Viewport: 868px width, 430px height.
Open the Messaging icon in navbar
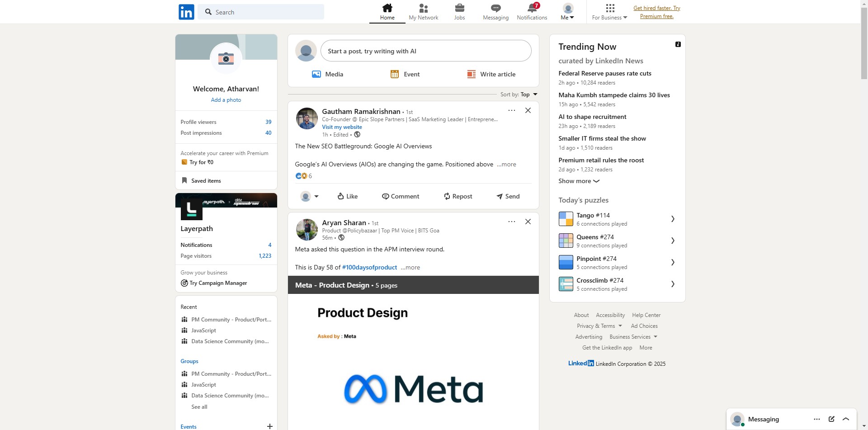495,8
